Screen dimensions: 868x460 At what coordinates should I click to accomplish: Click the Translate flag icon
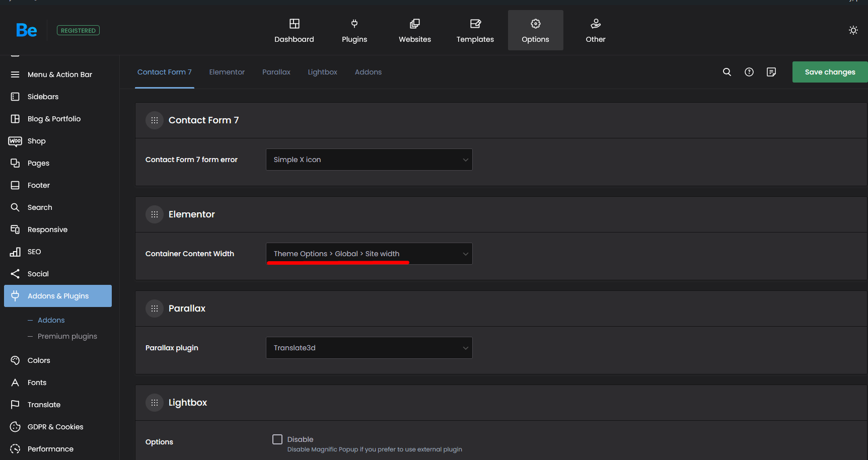(15, 405)
